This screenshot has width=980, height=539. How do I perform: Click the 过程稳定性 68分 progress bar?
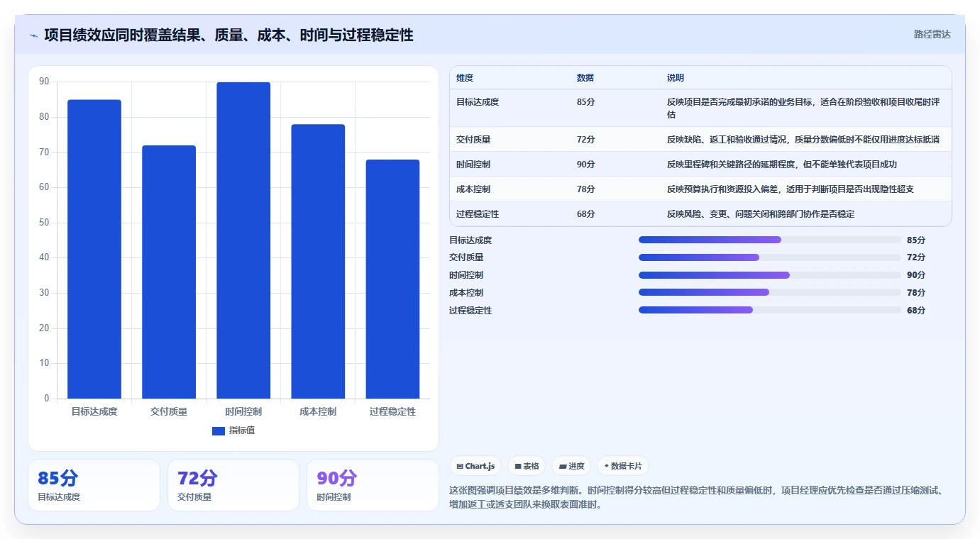coord(770,310)
